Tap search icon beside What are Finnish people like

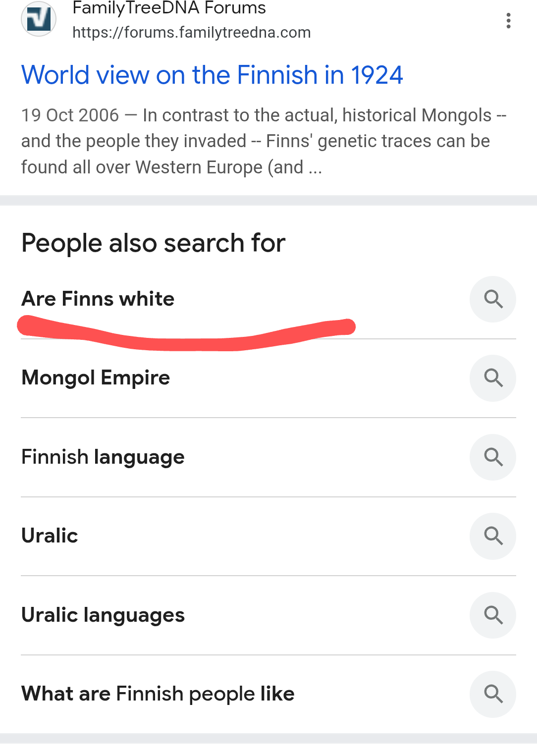tap(493, 694)
